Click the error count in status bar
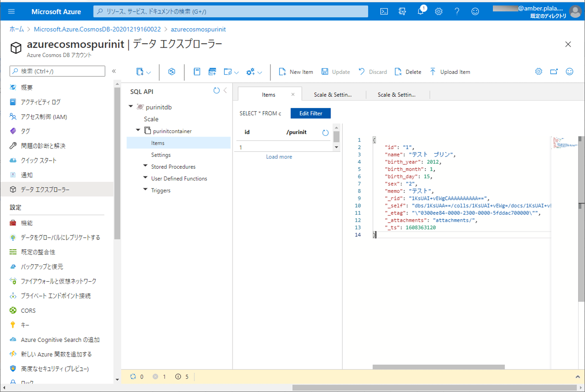Image resolution: width=585 pixels, height=392 pixels. pyautogui.click(x=159, y=377)
